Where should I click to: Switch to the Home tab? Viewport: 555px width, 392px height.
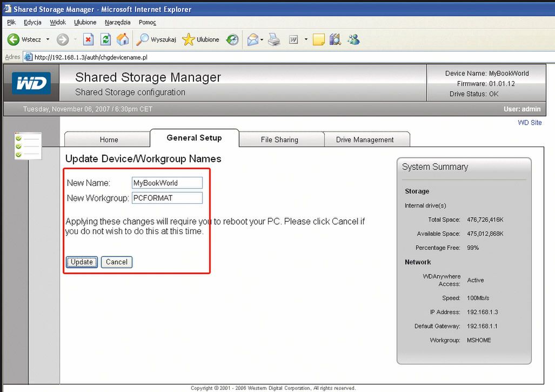pos(107,139)
